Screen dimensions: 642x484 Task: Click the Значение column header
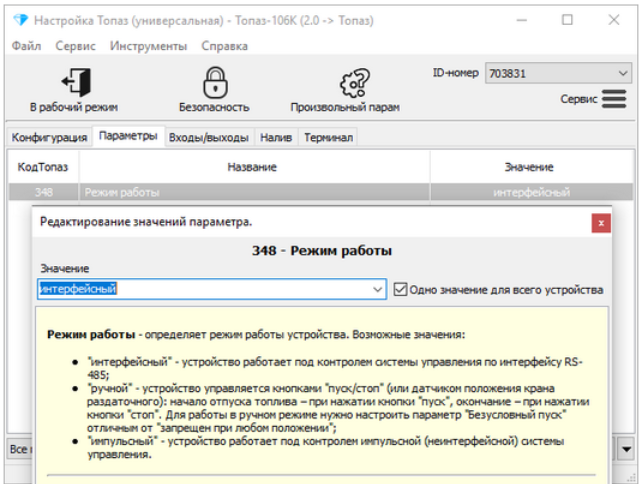[x=529, y=167]
